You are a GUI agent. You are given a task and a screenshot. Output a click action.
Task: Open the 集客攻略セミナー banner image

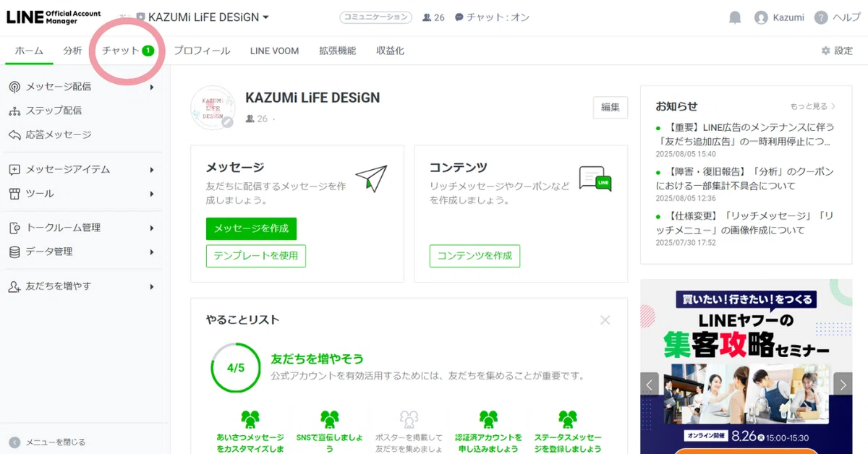coord(746,367)
